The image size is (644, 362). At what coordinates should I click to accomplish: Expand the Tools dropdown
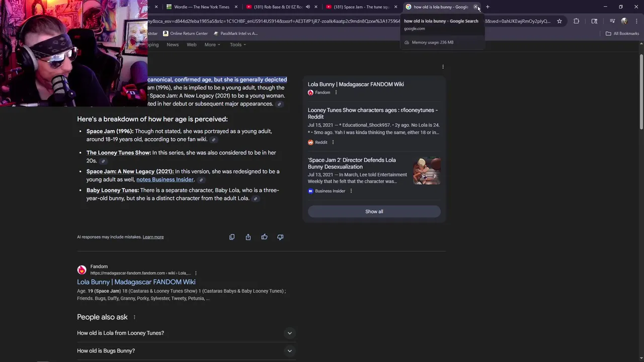click(238, 45)
